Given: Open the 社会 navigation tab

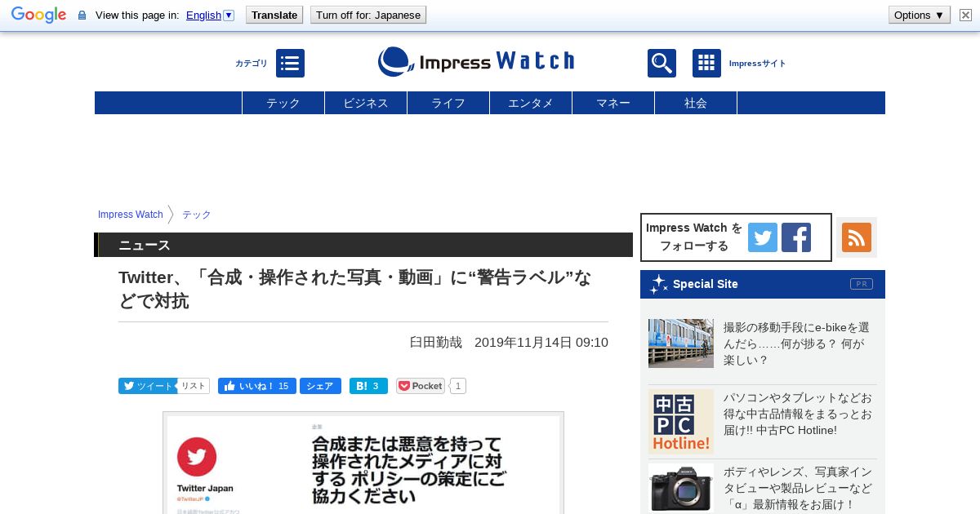Looking at the screenshot, I should [696, 103].
